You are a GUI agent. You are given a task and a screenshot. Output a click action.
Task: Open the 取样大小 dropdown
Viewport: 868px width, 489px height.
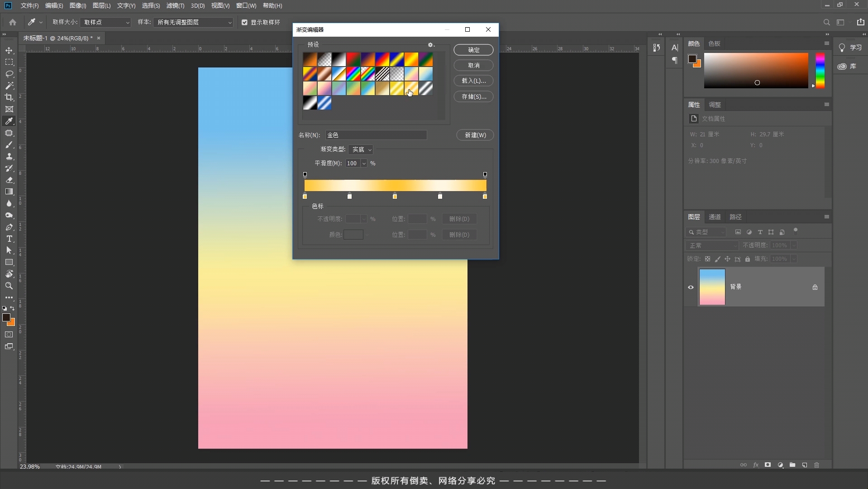click(x=105, y=22)
